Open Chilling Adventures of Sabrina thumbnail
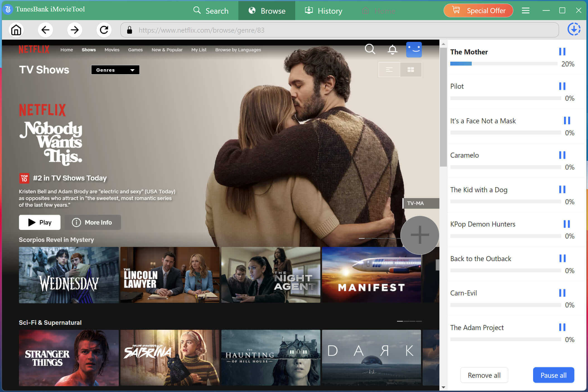The height and width of the screenshot is (392, 588). [170, 358]
